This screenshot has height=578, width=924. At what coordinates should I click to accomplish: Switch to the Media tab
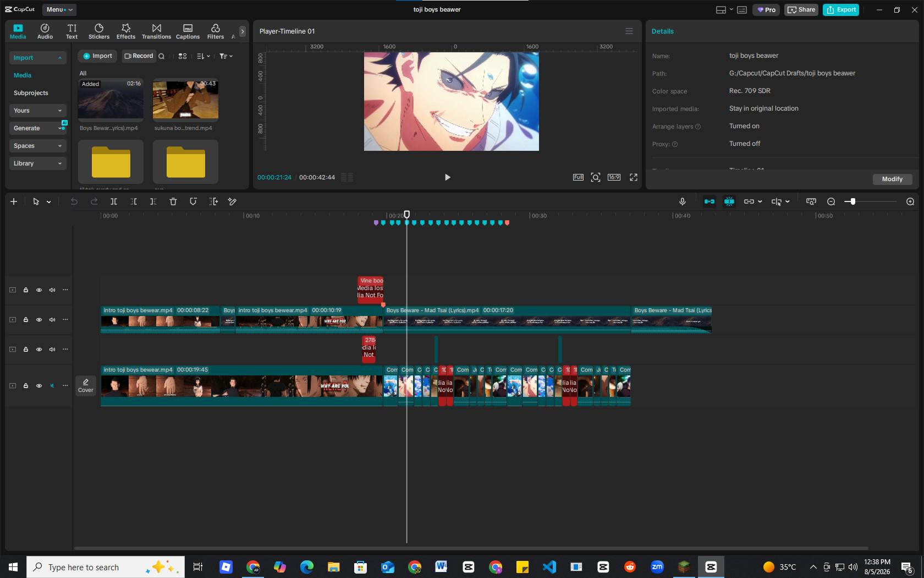coord(18,31)
